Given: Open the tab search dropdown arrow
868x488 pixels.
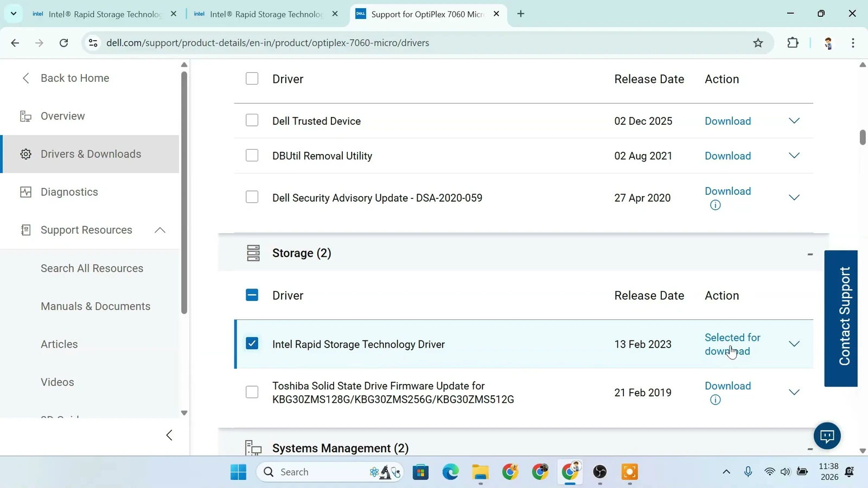Looking at the screenshot, I should point(14,14).
